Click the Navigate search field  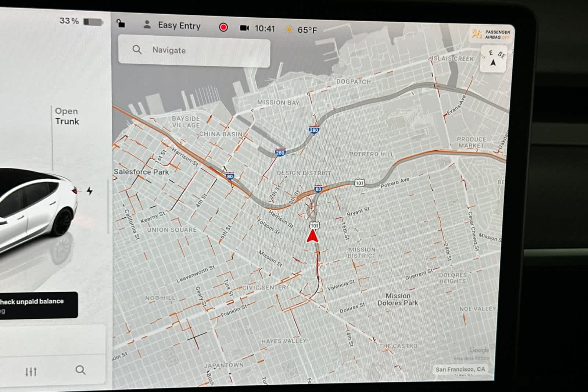pos(194,51)
